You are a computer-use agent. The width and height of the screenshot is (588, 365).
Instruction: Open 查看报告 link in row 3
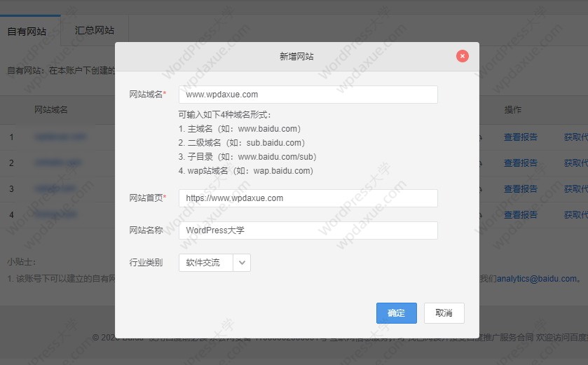click(x=521, y=189)
